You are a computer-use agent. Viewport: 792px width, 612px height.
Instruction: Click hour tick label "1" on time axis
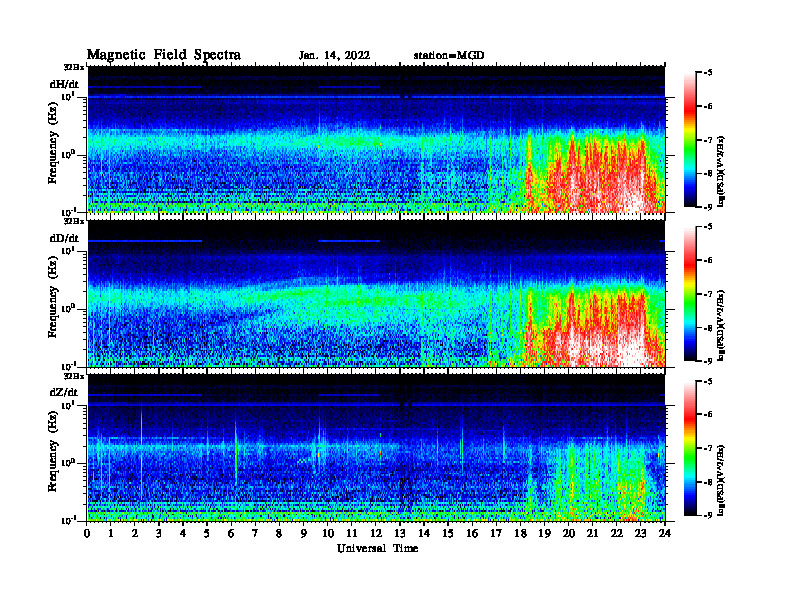tap(111, 534)
